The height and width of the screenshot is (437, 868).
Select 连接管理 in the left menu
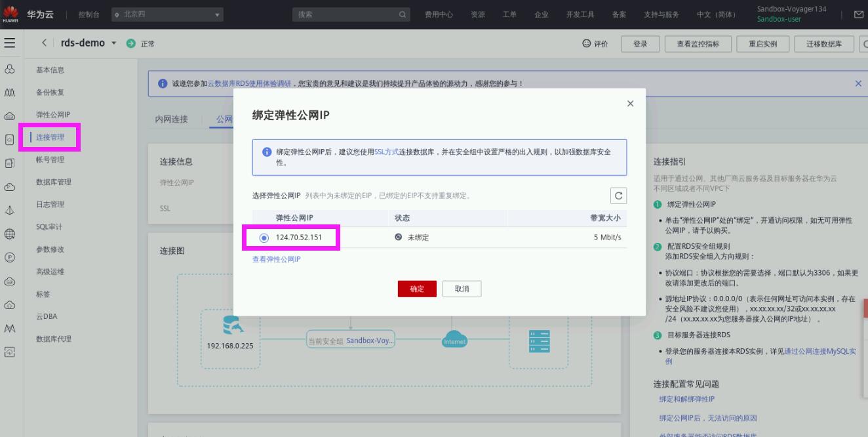click(x=50, y=137)
